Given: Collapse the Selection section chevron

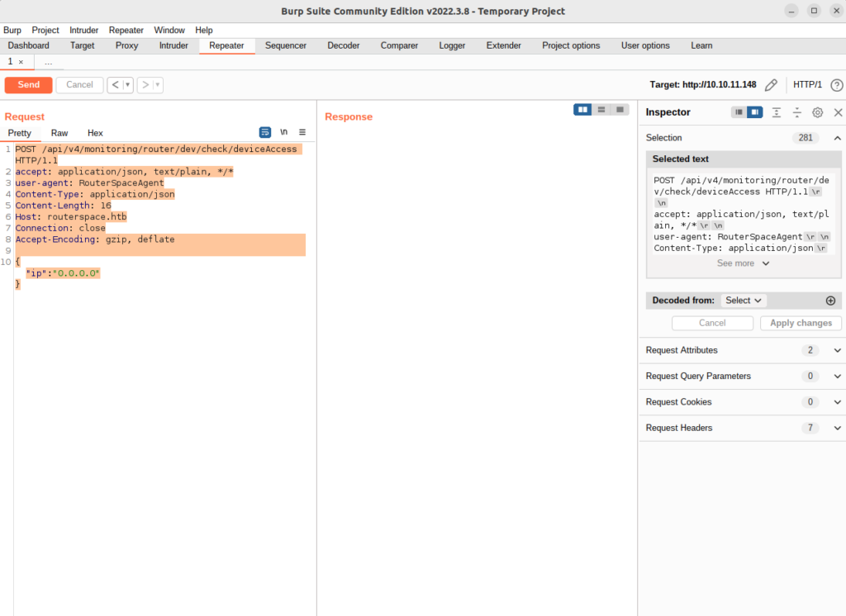Looking at the screenshot, I should [x=838, y=138].
